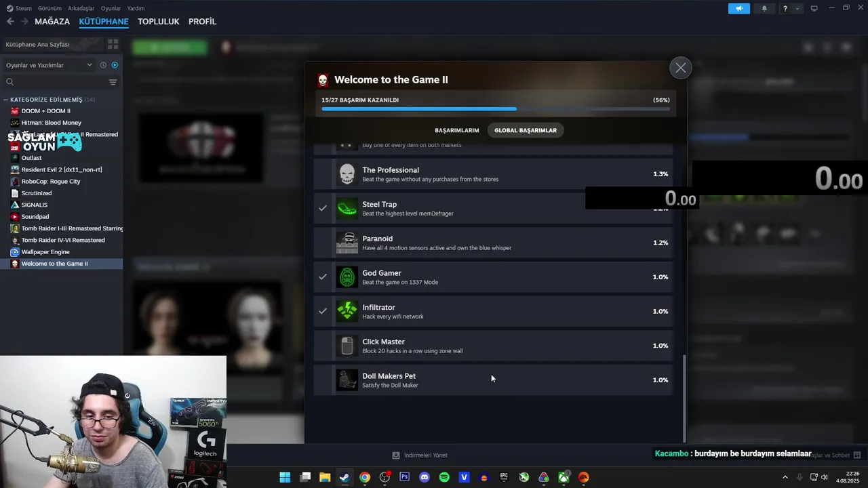Select DOOM + DOOM II in library
Screen dimensions: 868x488
[x=45, y=111]
